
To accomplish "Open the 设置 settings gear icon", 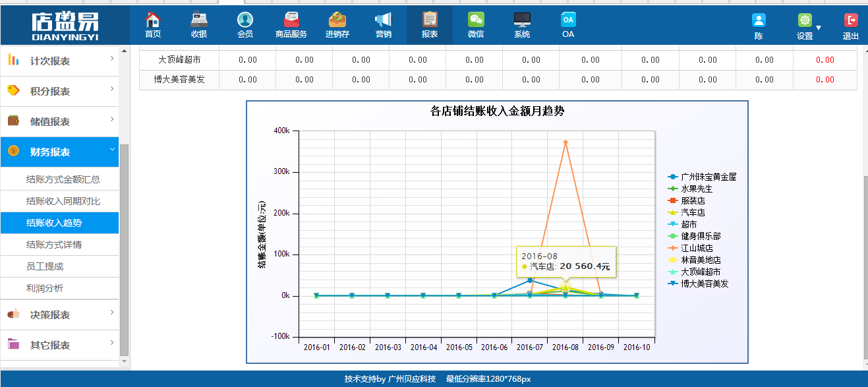I will click(805, 20).
